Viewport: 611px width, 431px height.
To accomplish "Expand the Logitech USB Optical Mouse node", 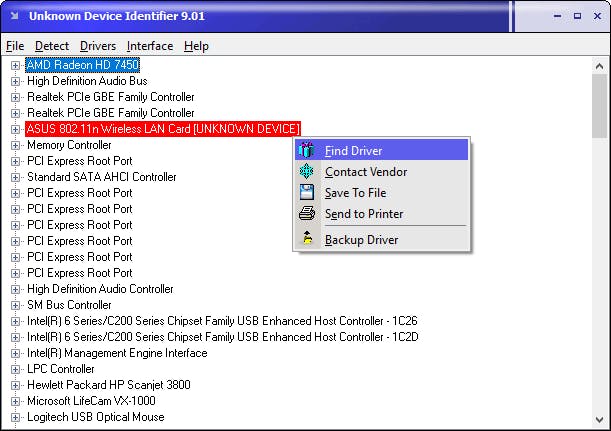I will (15, 417).
